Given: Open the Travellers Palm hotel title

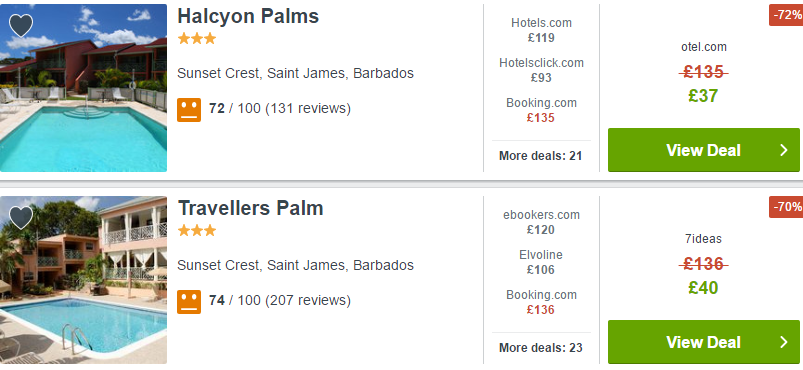Looking at the screenshot, I should [x=250, y=209].
